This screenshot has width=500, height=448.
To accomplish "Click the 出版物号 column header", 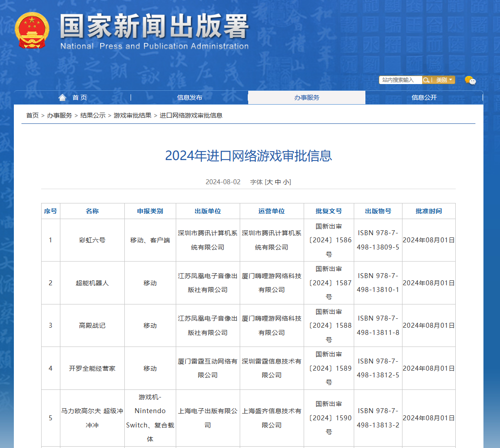I will click(x=378, y=211).
